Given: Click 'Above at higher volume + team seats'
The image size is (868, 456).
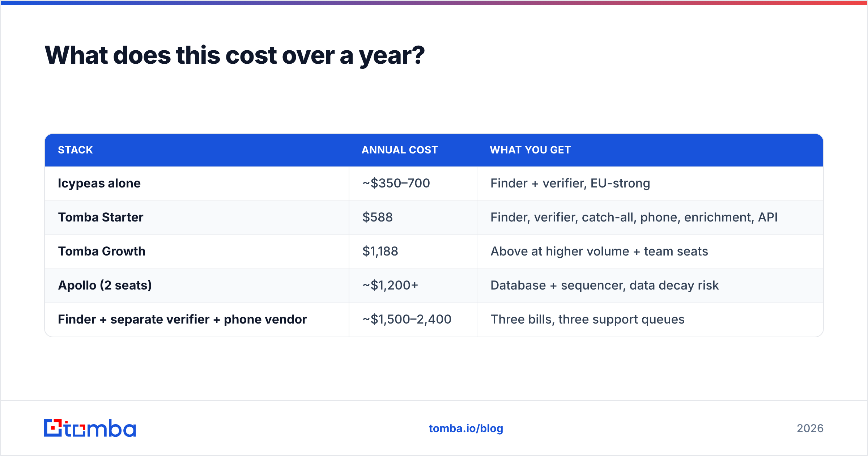Looking at the screenshot, I should (x=599, y=251).
